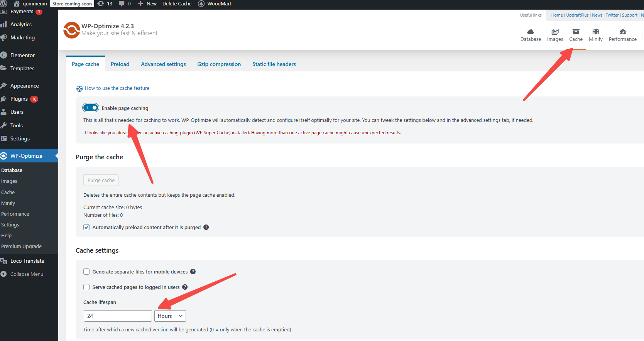The image size is (644, 341).
Task: Uncheck Automatically preload content after purge
Action: coord(86,227)
